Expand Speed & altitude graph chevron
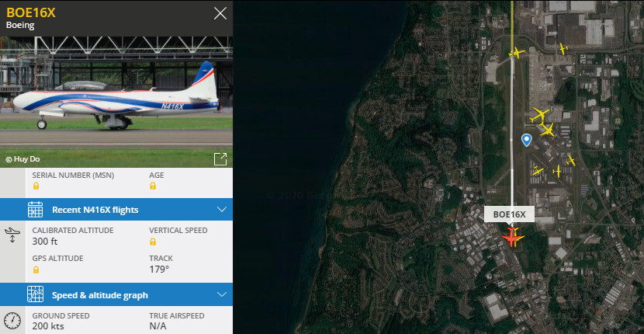Viewport: 644px width, 334px height. coord(222,294)
